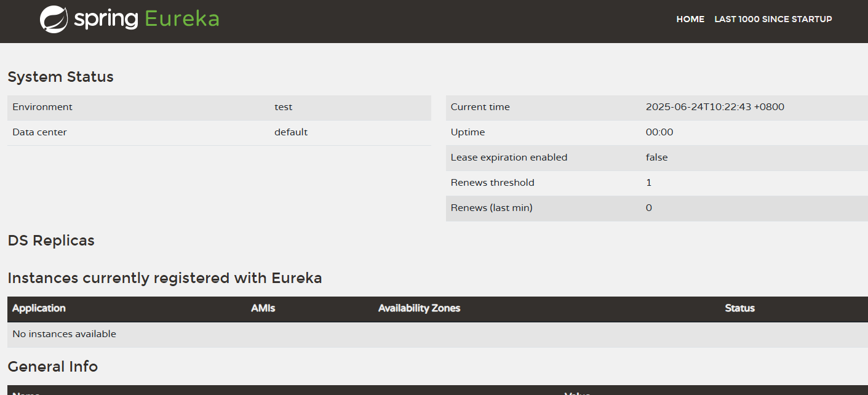The height and width of the screenshot is (395, 868).
Task: Click the AMIs column header
Action: click(263, 308)
